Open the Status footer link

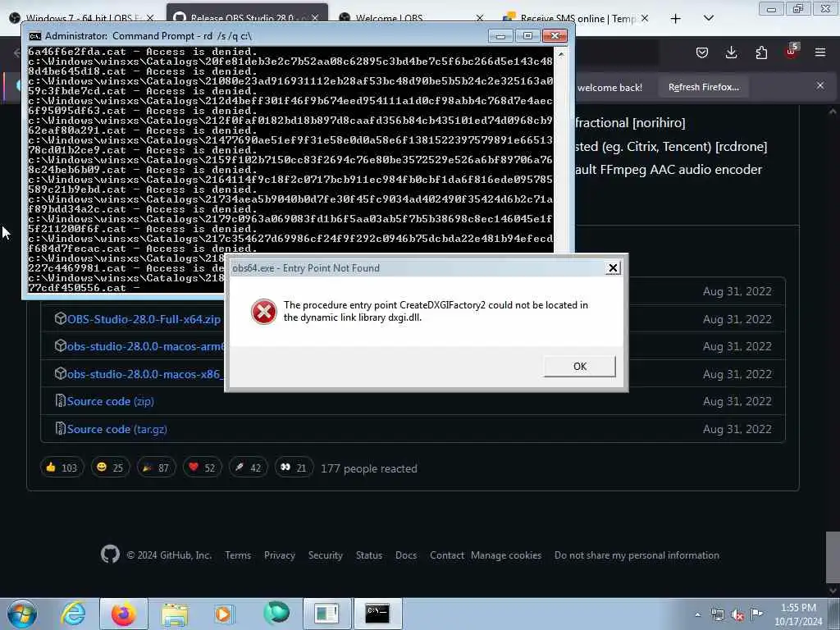[x=369, y=555]
